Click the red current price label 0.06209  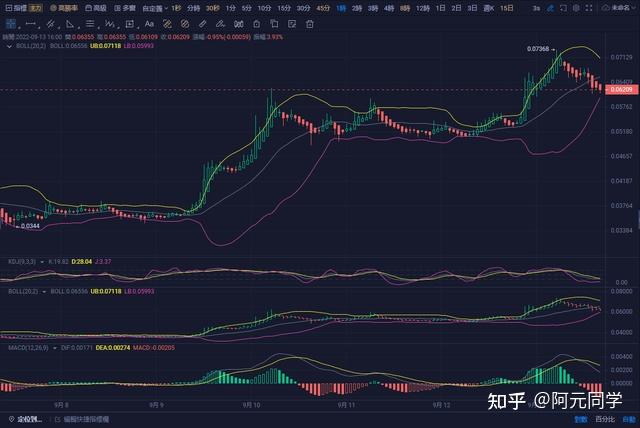(x=622, y=89)
